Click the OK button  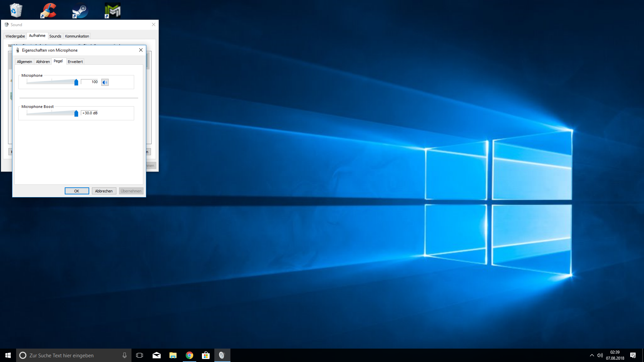pyautogui.click(x=77, y=191)
